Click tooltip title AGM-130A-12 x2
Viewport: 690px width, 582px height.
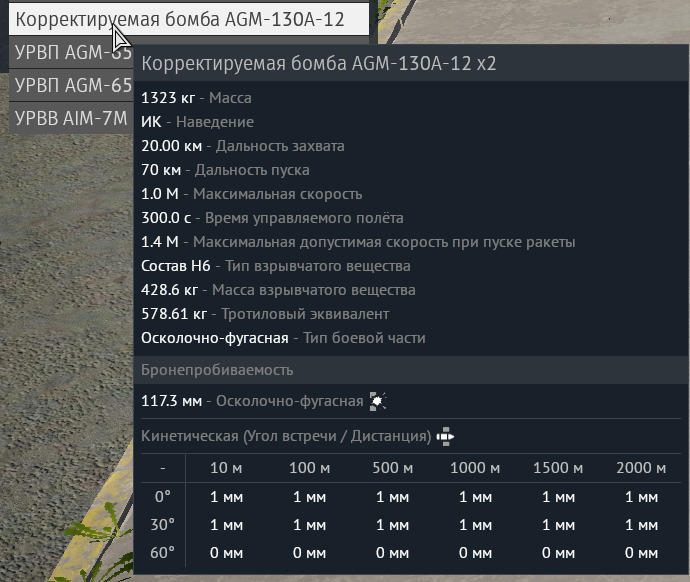[319, 64]
